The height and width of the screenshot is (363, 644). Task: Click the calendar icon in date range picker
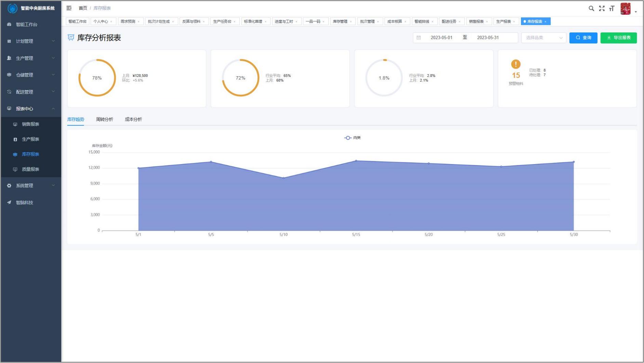(419, 38)
